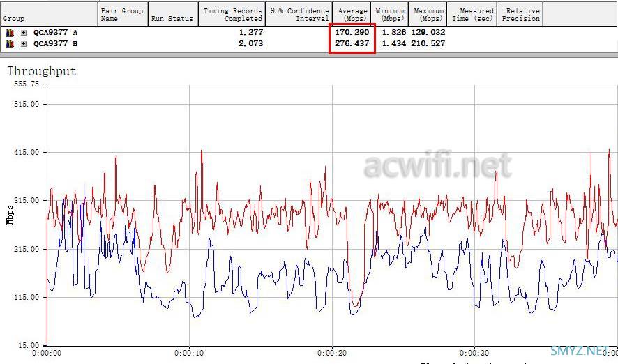This screenshot has width=618, height=364.
Task: Click the 276.437 average value
Action: tap(352, 43)
